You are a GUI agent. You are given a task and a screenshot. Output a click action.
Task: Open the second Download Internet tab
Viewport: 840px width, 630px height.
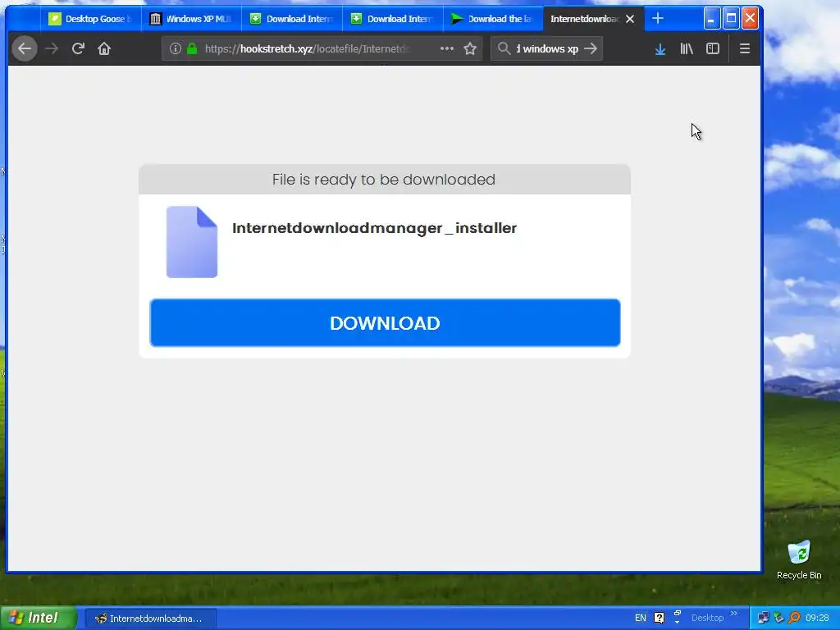coord(393,19)
